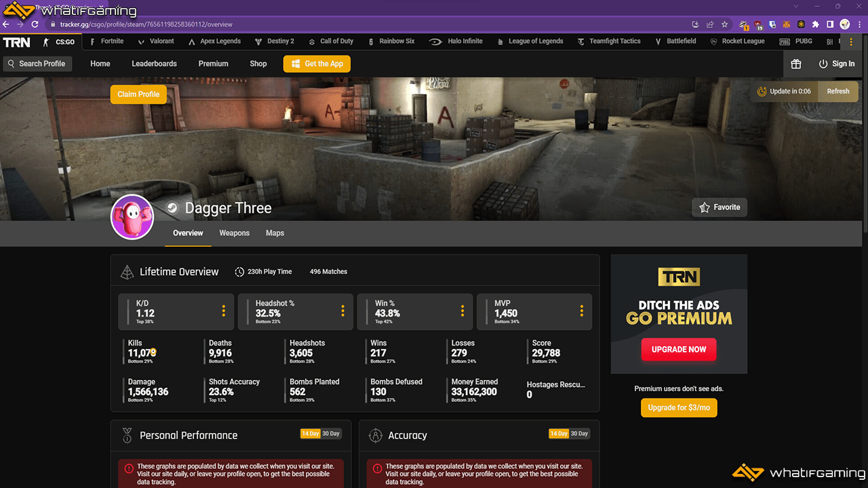
Task: Open Halo Infinite tracker
Action: (x=456, y=41)
